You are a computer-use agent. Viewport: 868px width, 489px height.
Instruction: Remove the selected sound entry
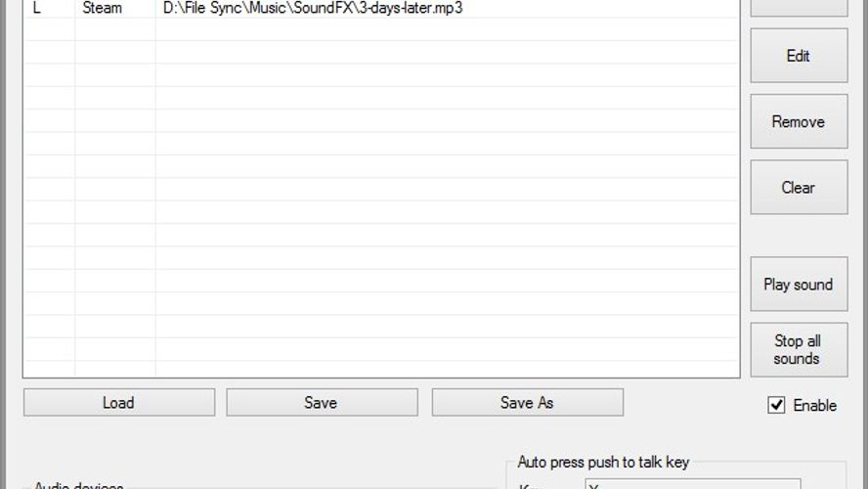[799, 121]
